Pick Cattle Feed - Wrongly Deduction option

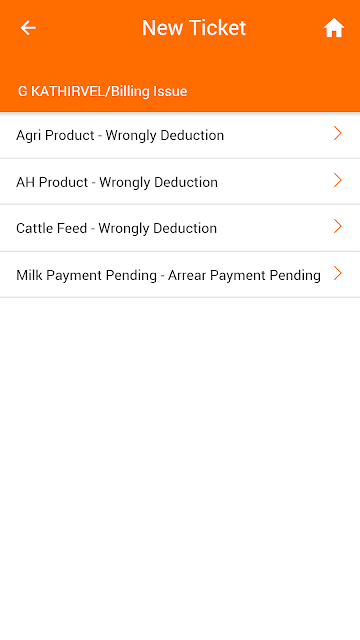180,228
